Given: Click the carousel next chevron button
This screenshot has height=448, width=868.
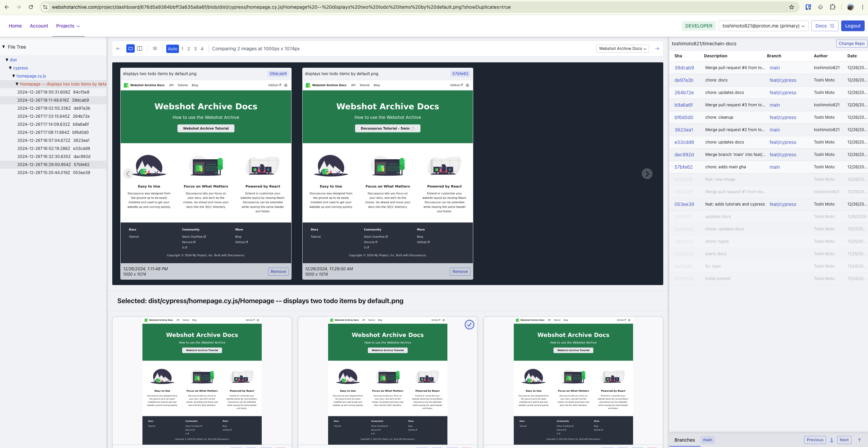Looking at the screenshot, I should click(646, 174).
